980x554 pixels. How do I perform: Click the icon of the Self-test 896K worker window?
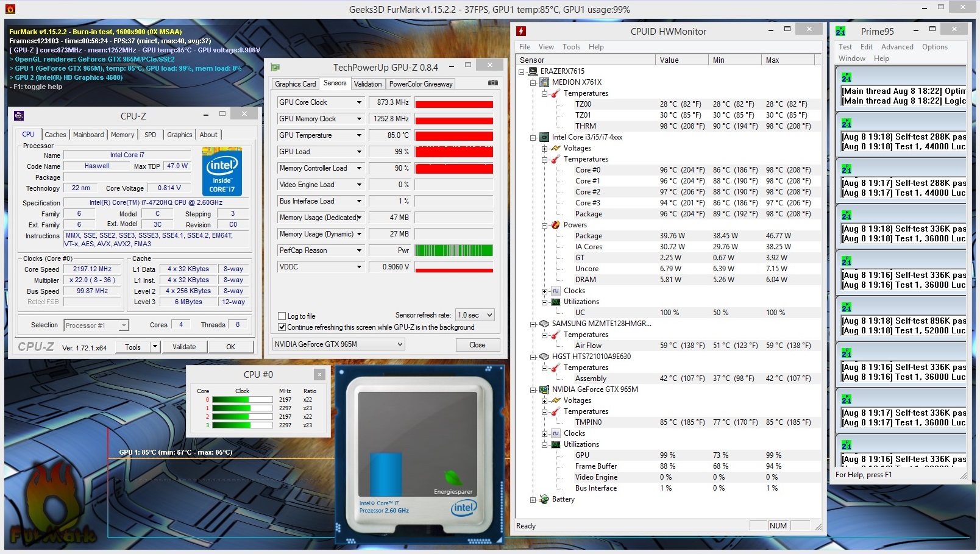coord(847,307)
